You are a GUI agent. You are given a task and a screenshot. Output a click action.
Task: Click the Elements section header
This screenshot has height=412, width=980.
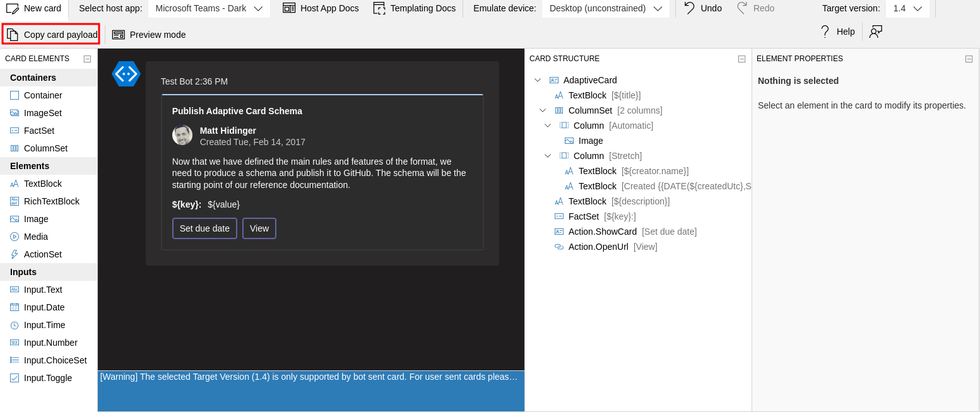49,166
